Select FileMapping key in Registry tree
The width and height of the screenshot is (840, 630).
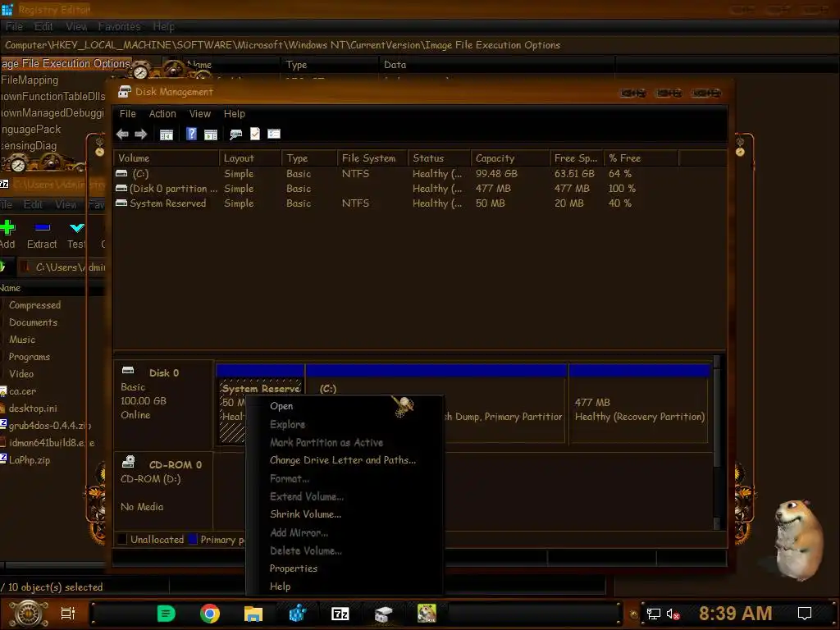[30, 80]
